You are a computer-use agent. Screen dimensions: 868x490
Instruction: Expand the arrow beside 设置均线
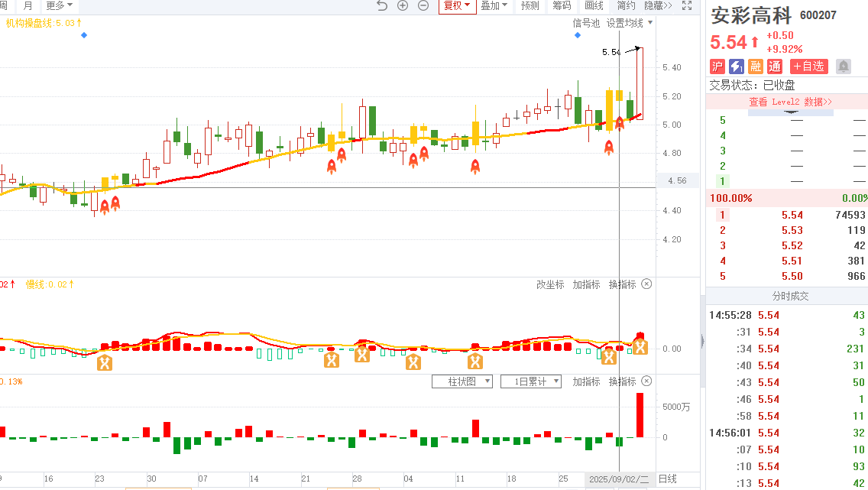click(x=650, y=23)
